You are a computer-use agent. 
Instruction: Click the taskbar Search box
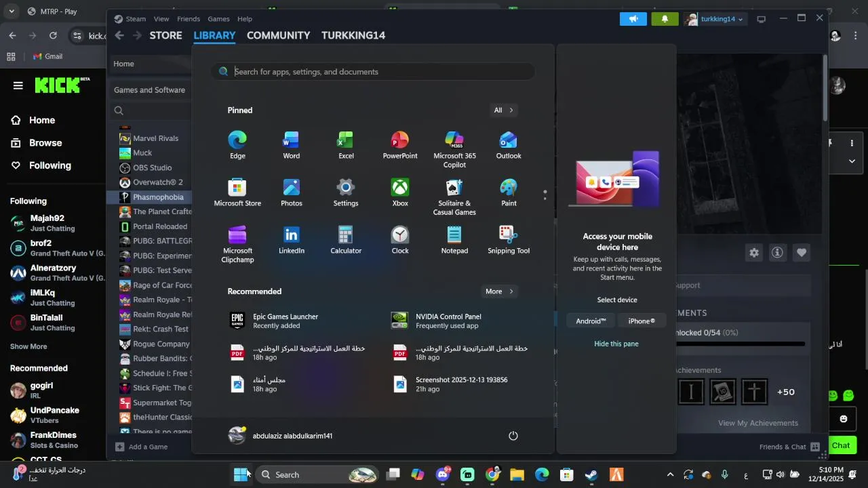pyautogui.click(x=317, y=474)
